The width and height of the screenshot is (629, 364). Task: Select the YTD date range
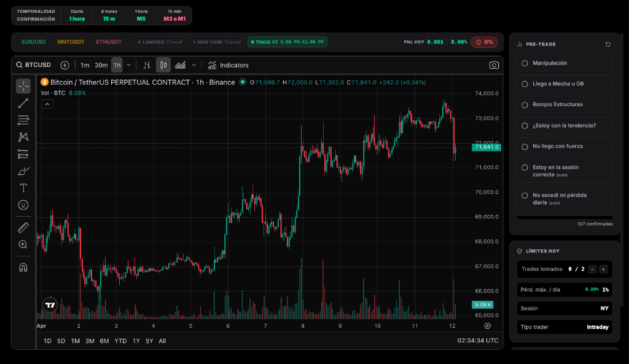[x=120, y=341]
